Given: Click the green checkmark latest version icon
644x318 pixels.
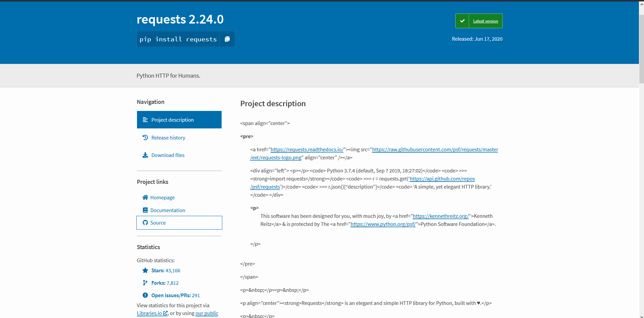Looking at the screenshot, I should pos(462,21).
